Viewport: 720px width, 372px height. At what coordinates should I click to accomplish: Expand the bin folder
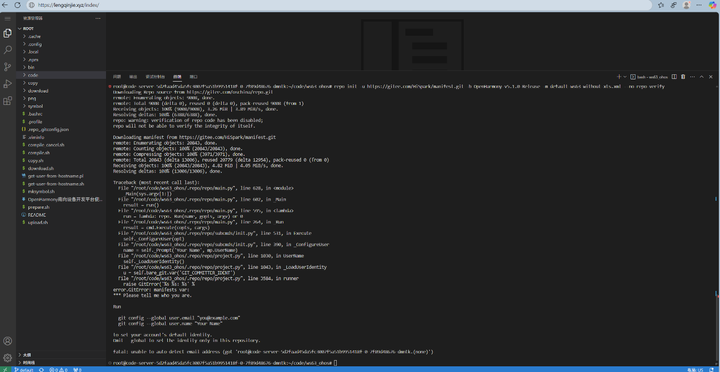point(62,67)
